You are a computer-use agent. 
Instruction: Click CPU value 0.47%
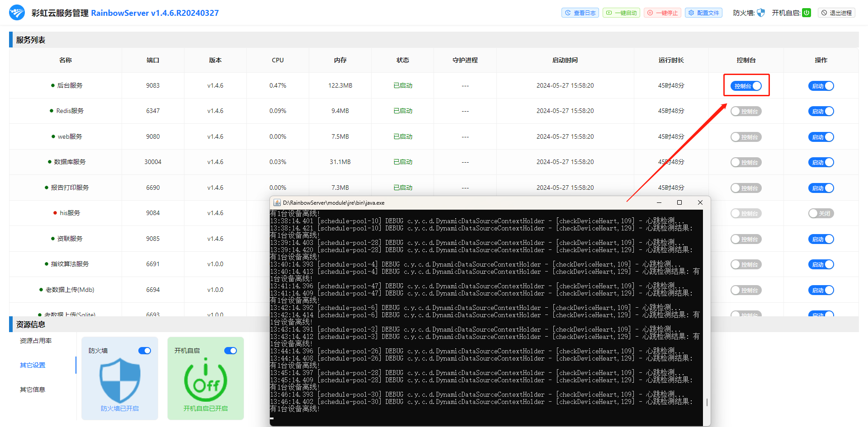point(278,85)
